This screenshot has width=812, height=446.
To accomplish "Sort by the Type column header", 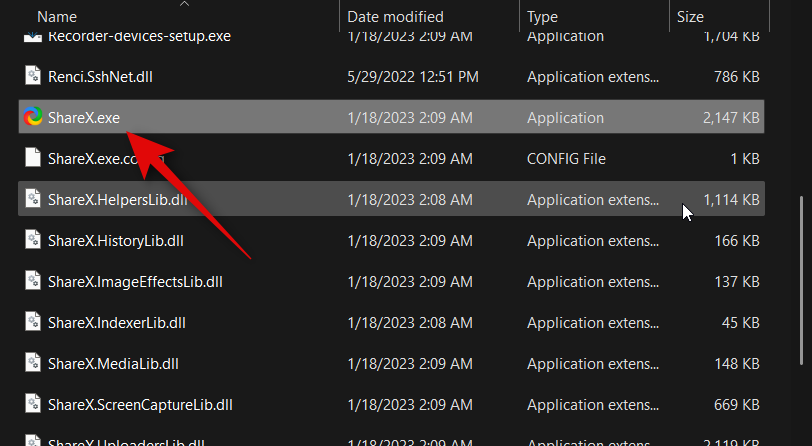I will [x=543, y=16].
